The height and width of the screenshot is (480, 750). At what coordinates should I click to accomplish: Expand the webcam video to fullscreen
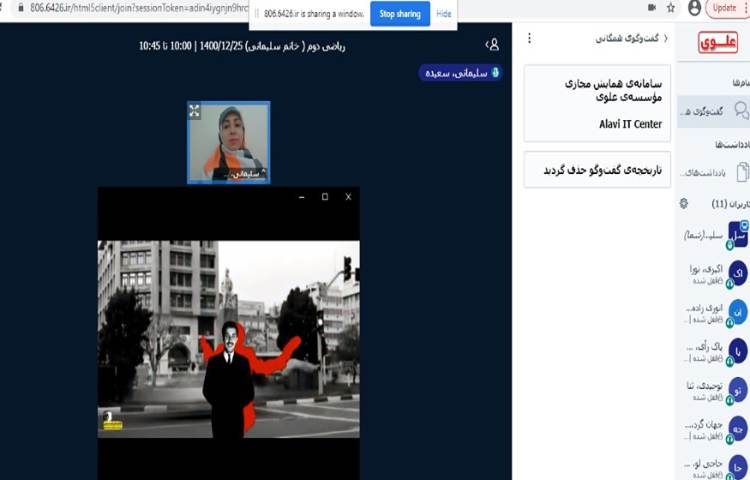tap(195, 111)
